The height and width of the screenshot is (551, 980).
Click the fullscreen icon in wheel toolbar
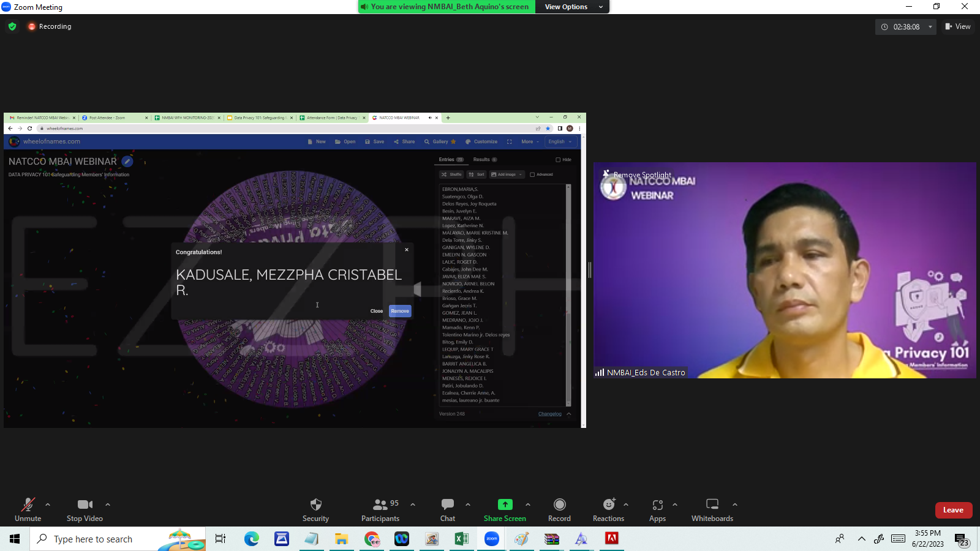click(x=509, y=141)
